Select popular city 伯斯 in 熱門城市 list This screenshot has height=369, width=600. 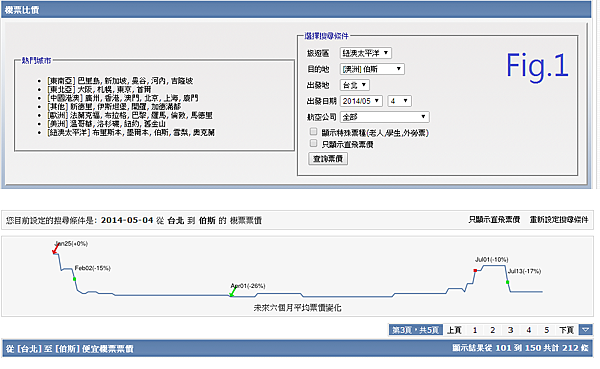tap(161, 132)
